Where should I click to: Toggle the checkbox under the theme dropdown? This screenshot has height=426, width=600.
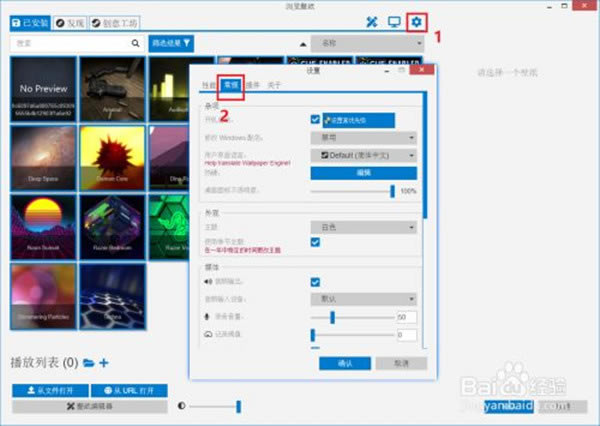[x=316, y=243]
